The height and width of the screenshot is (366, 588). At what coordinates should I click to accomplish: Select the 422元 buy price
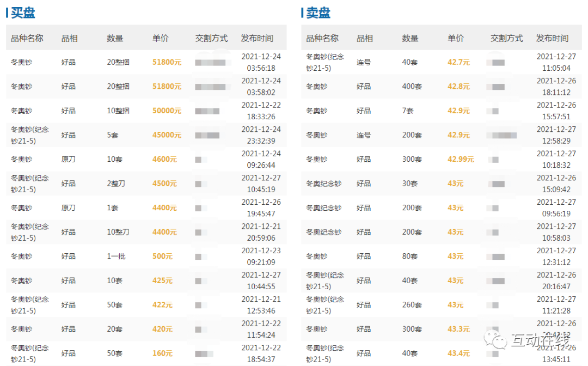click(x=162, y=305)
